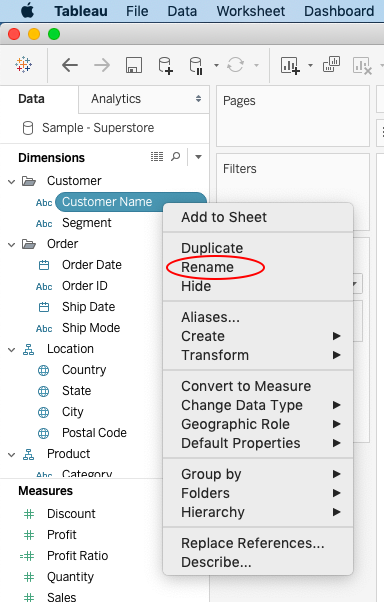This screenshot has height=602, width=384.
Task: Click the Tableau logo start page icon
Action: pyautogui.click(x=23, y=64)
